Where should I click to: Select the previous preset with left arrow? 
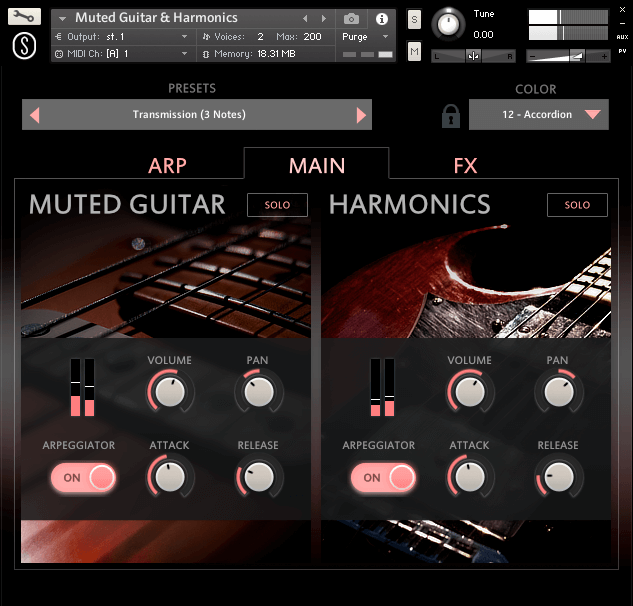(x=35, y=115)
